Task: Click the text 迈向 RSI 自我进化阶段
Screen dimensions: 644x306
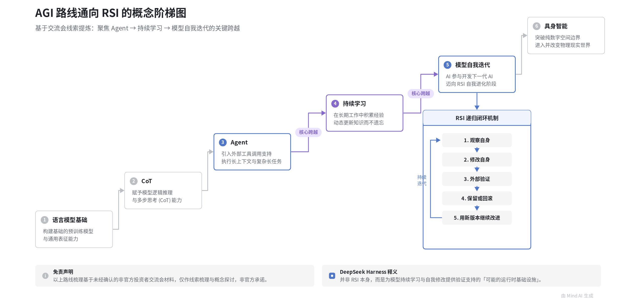Action: click(471, 84)
